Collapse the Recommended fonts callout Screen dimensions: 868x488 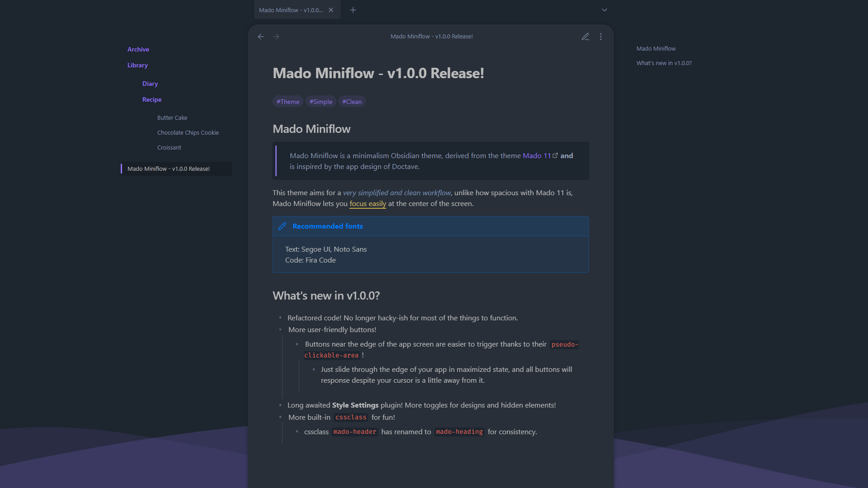pyautogui.click(x=327, y=226)
